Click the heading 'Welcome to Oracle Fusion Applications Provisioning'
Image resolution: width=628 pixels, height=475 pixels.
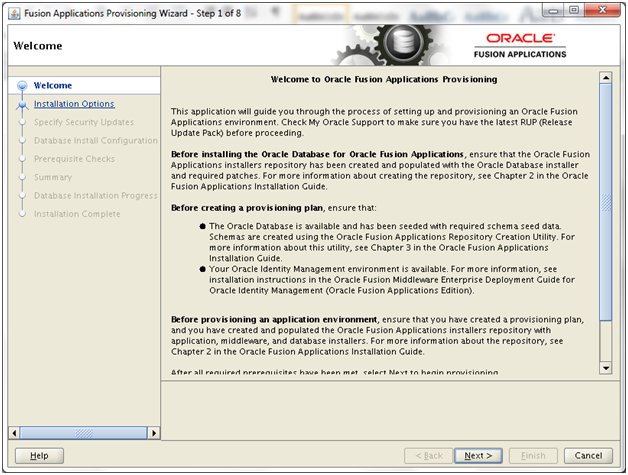[x=384, y=79]
